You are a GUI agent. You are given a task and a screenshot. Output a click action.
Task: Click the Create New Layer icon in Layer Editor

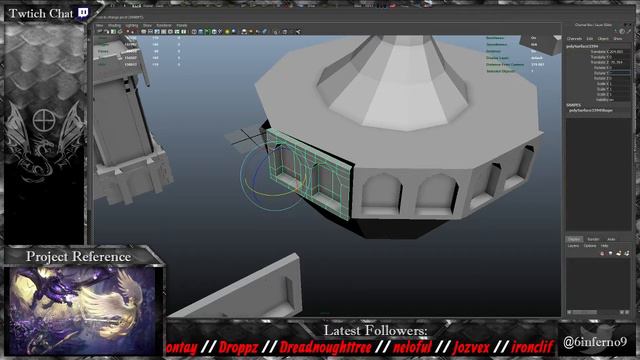[x=619, y=253]
